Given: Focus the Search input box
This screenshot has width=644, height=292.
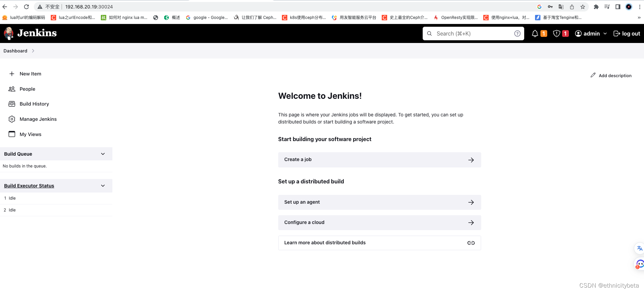Looking at the screenshot, I should 473,33.
